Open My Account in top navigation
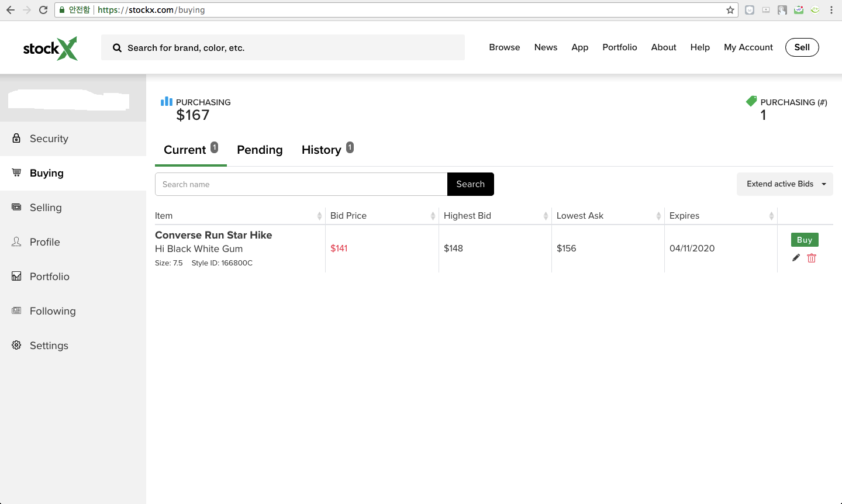The image size is (842, 504). (x=748, y=47)
